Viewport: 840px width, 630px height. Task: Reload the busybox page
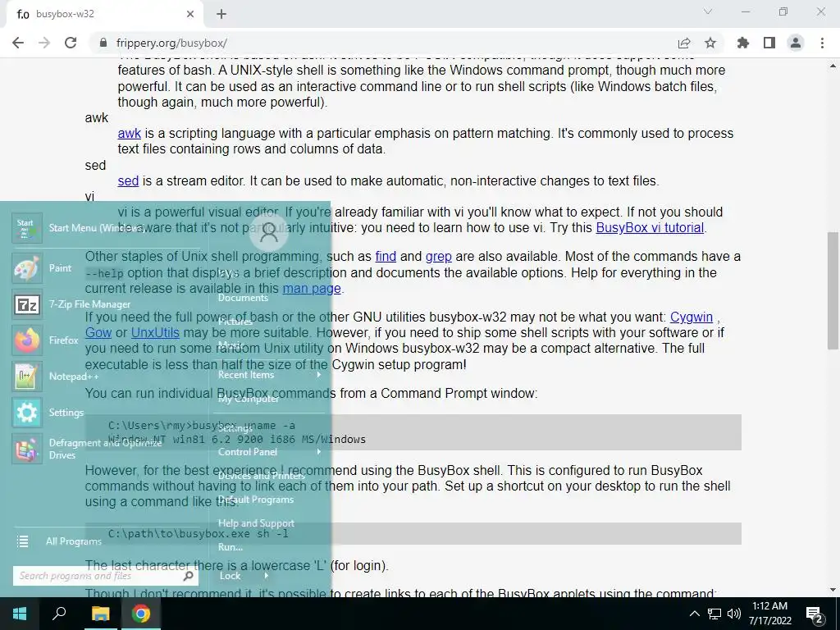tap(71, 43)
